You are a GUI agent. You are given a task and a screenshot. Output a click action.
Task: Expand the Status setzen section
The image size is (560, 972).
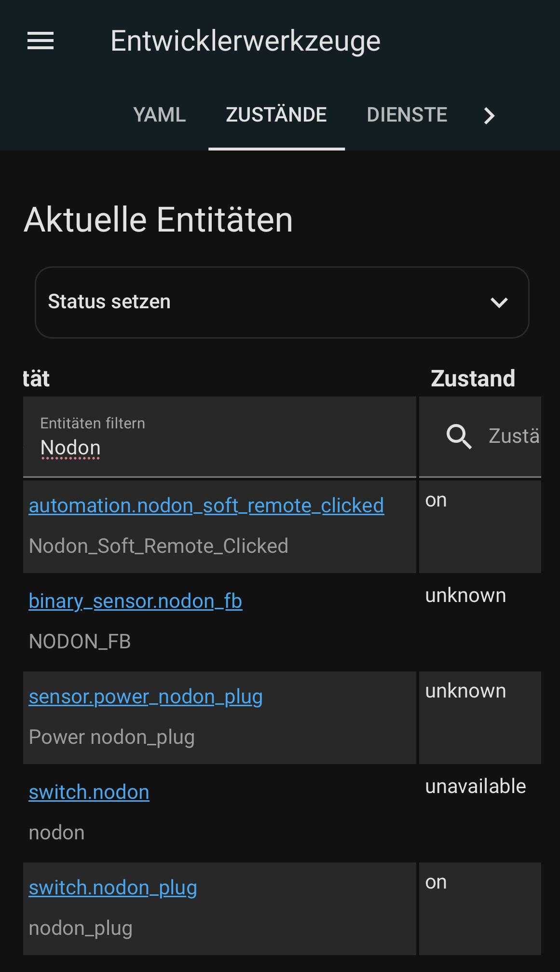click(x=109, y=302)
